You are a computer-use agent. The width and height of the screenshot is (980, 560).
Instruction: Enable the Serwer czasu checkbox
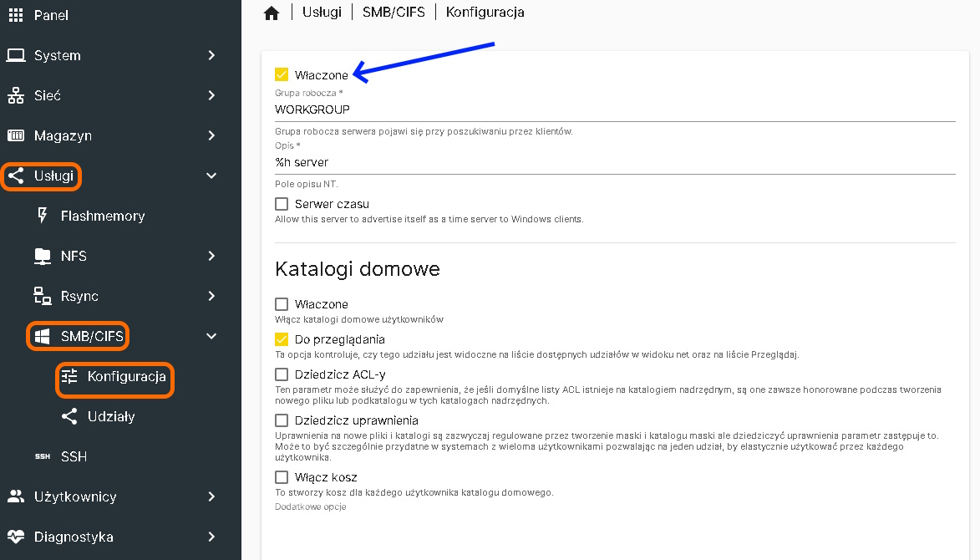point(282,204)
